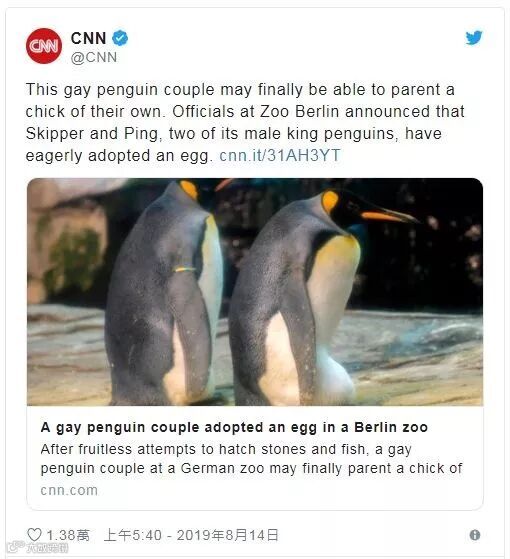Click the CNN profile avatar logo

pyautogui.click(x=44, y=46)
